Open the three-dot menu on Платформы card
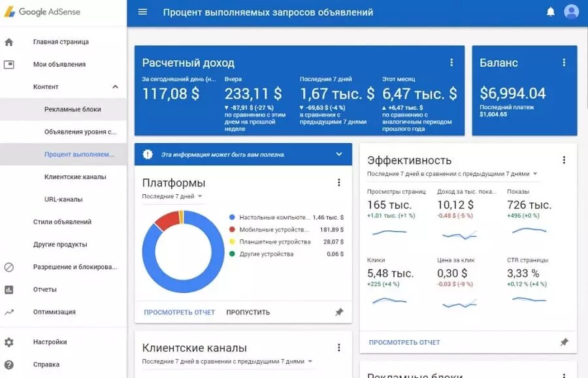This screenshot has width=588, height=378. [339, 182]
